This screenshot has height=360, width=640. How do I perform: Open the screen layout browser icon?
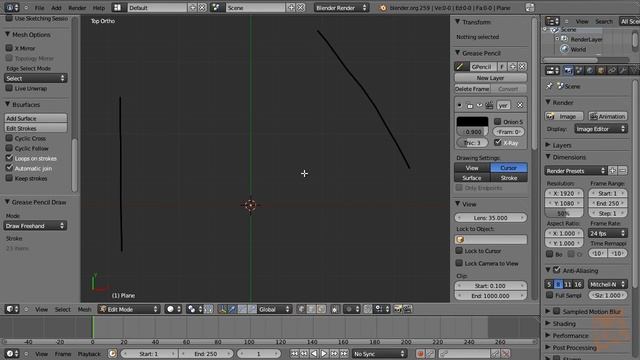[x=118, y=7]
